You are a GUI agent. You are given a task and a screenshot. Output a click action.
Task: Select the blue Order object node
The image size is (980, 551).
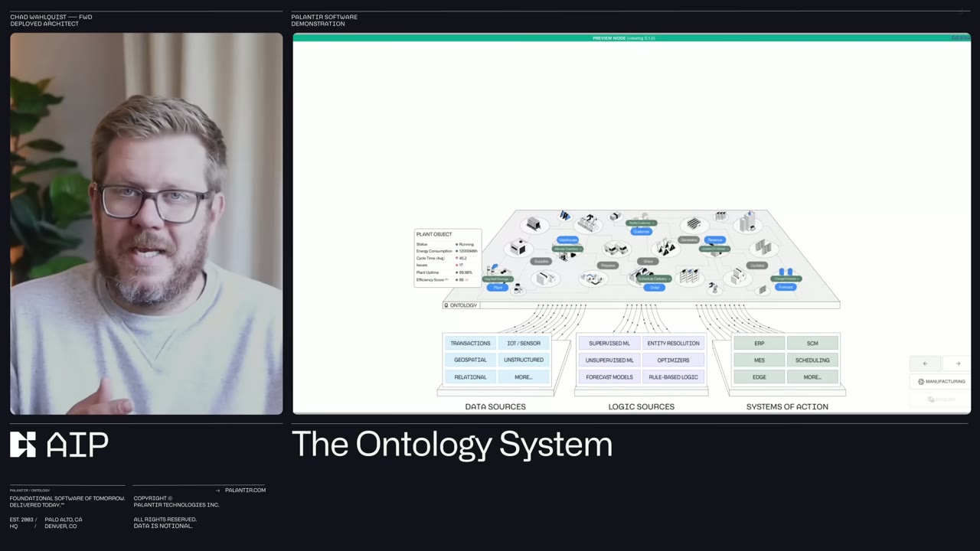point(655,287)
